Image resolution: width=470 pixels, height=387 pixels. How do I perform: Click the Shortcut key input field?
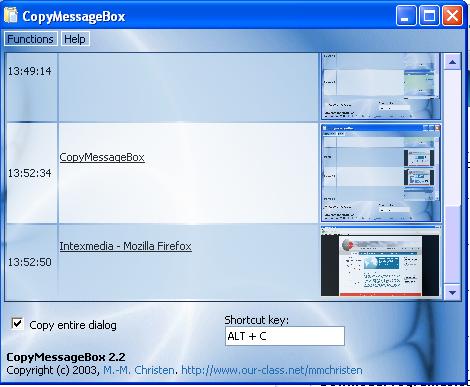(x=285, y=336)
